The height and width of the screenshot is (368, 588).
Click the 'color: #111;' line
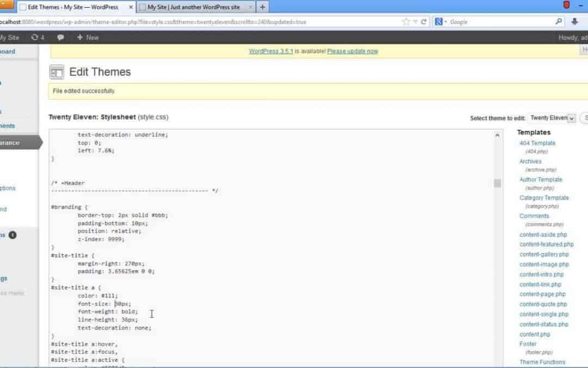click(97, 295)
